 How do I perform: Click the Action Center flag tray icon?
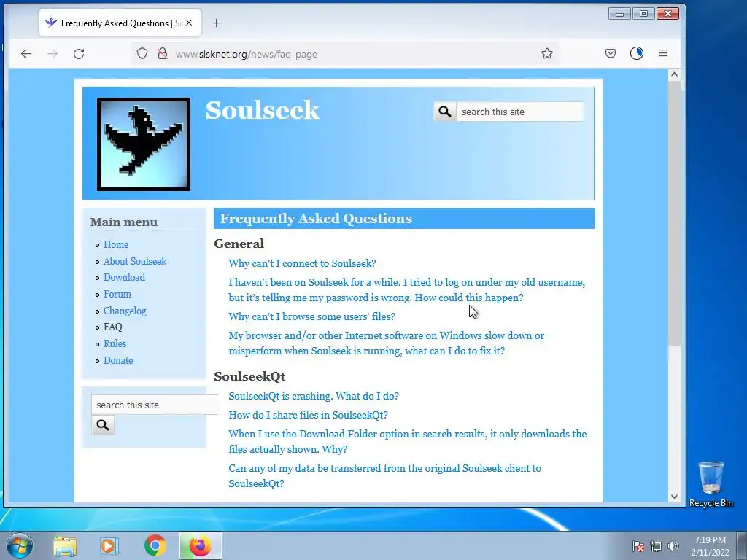tap(638, 546)
